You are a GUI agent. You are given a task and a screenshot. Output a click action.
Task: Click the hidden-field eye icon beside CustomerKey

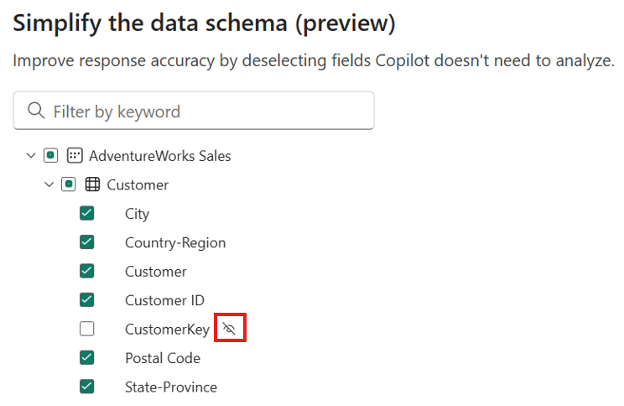coord(230,328)
